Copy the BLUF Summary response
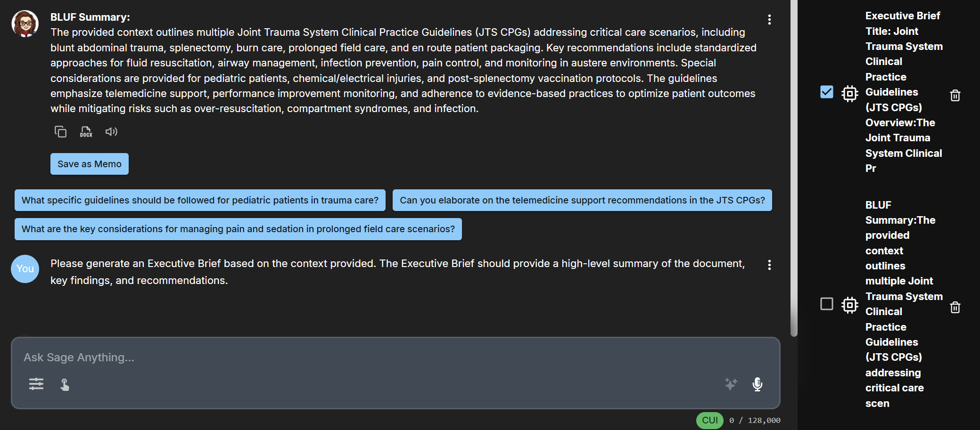980x430 pixels. click(x=60, y=131)
